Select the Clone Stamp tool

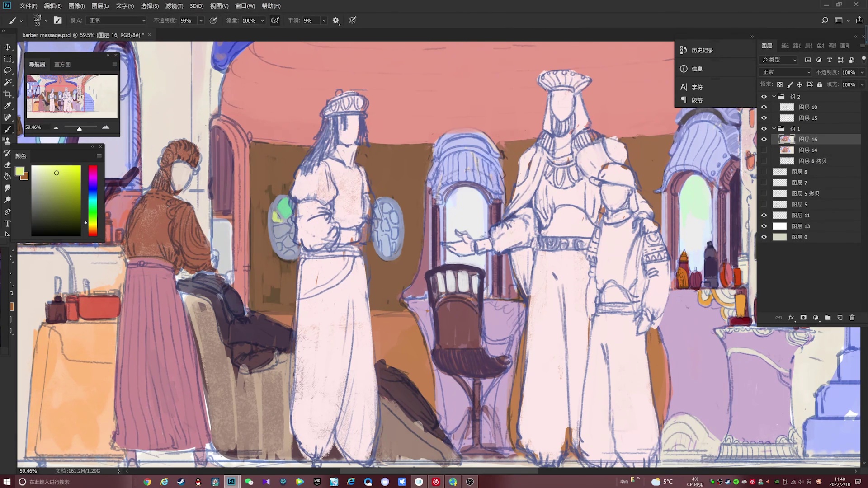(8, 141)
